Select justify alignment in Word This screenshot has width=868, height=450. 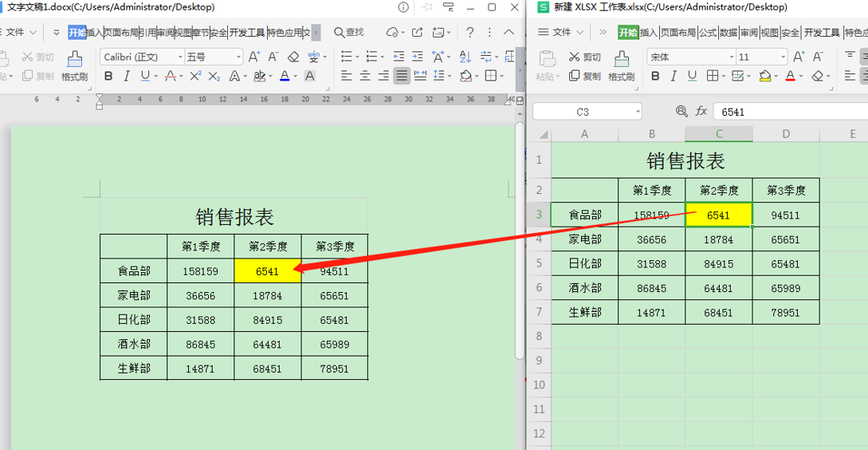point(402,76)
